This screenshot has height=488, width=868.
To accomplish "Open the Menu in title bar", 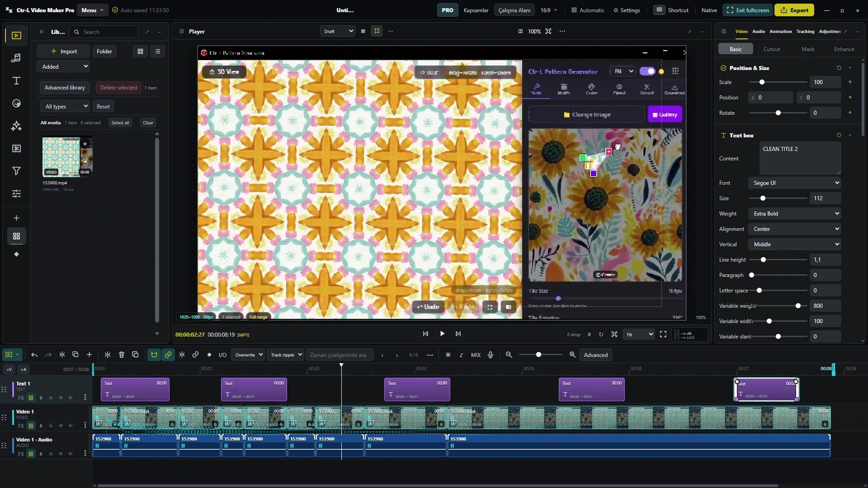I will point(92,10).
